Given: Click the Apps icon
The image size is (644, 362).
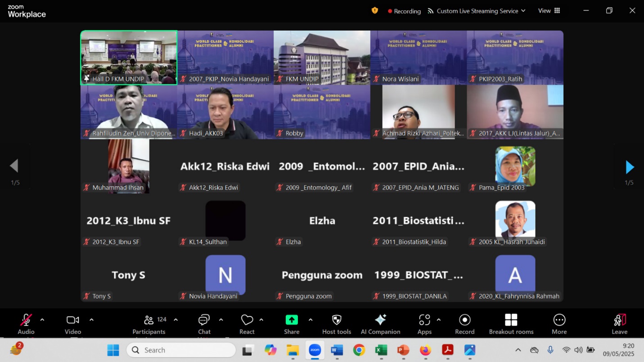Looking at the screenshot, I should click(x=424, y=320).
